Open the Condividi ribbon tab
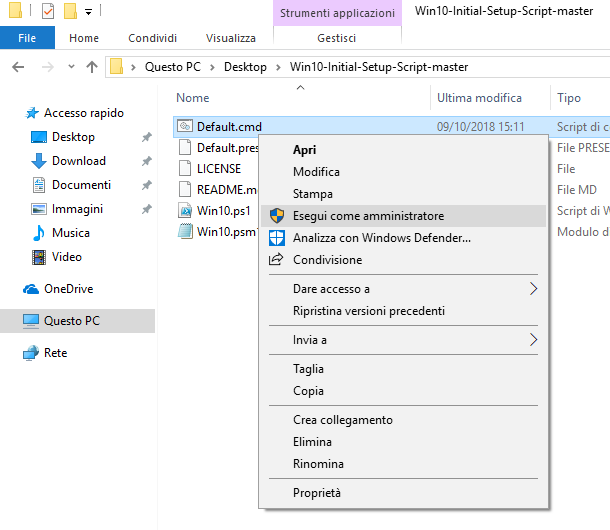 [x=152, y=38]
